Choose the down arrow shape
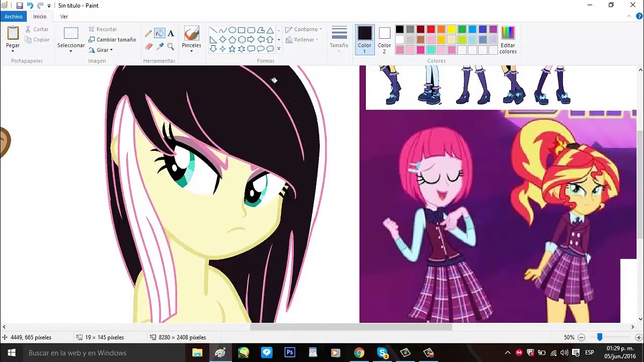This screenshot has height=362, width=644. point(213,49)
